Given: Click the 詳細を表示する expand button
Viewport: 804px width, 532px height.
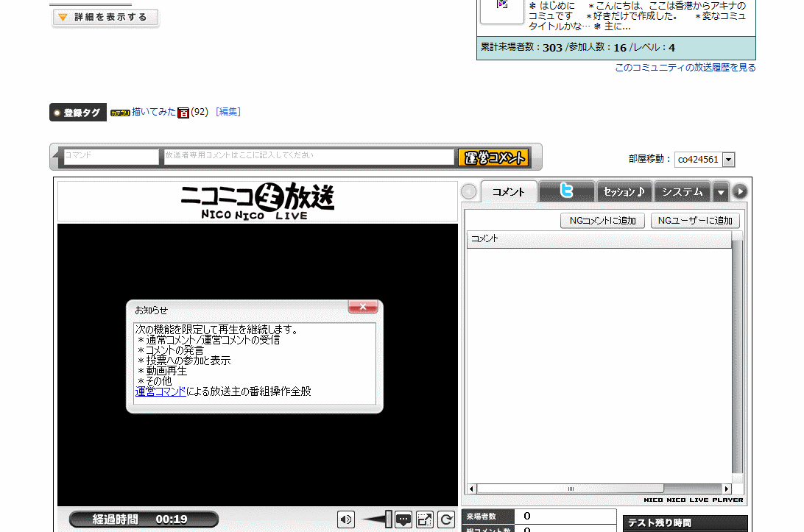Looking at the screenshot, I should [x=105, y=18].
